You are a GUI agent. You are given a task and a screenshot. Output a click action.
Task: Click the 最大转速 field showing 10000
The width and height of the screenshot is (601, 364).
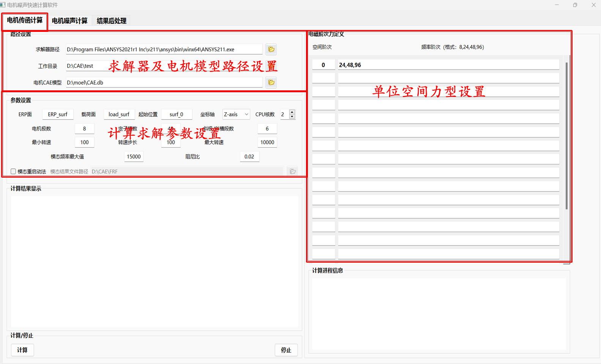click(267, 142)
